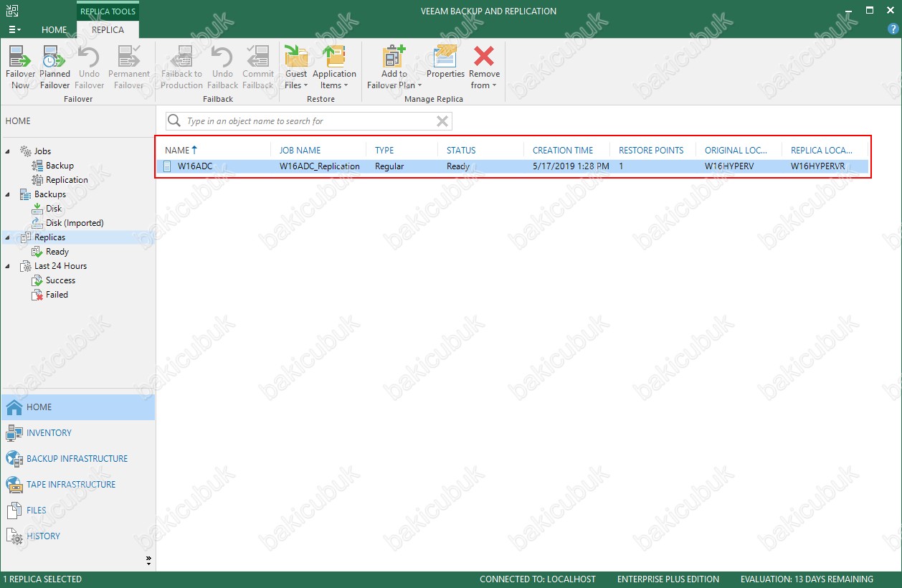Open the Add to Failover Plan dropdown
This screenshot has width=902, height=588.
click(394, 67)
